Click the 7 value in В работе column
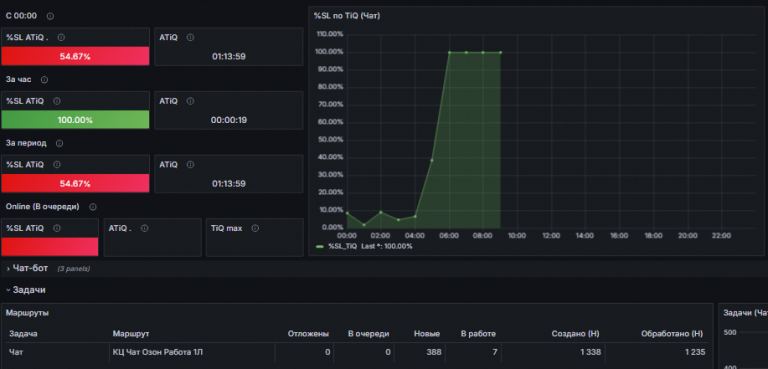768x369 pixels. [x=495, y=352]
